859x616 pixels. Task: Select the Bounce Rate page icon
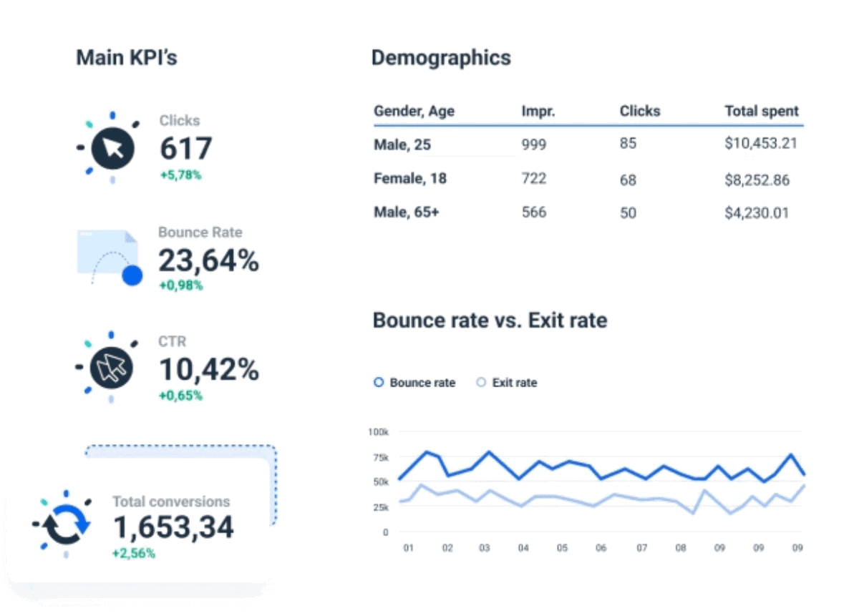pos(106,252)
